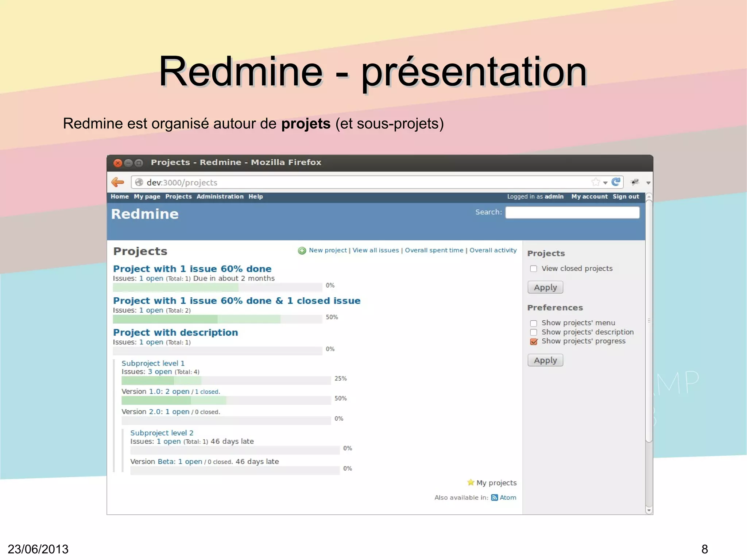Image resolution: width=747 pixels, height=560 pixels.
Task: Click Version 1.0 progress bar at 50%
Action: coord(226,401)
